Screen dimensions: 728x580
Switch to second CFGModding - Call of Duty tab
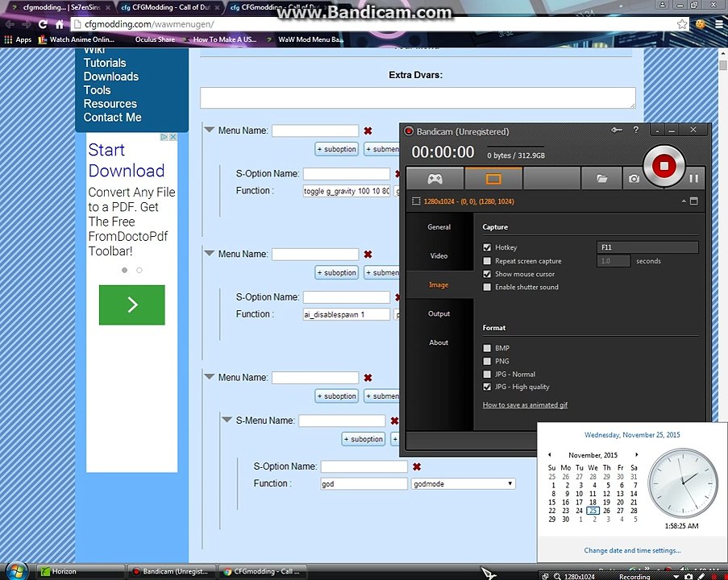(165, 7)
